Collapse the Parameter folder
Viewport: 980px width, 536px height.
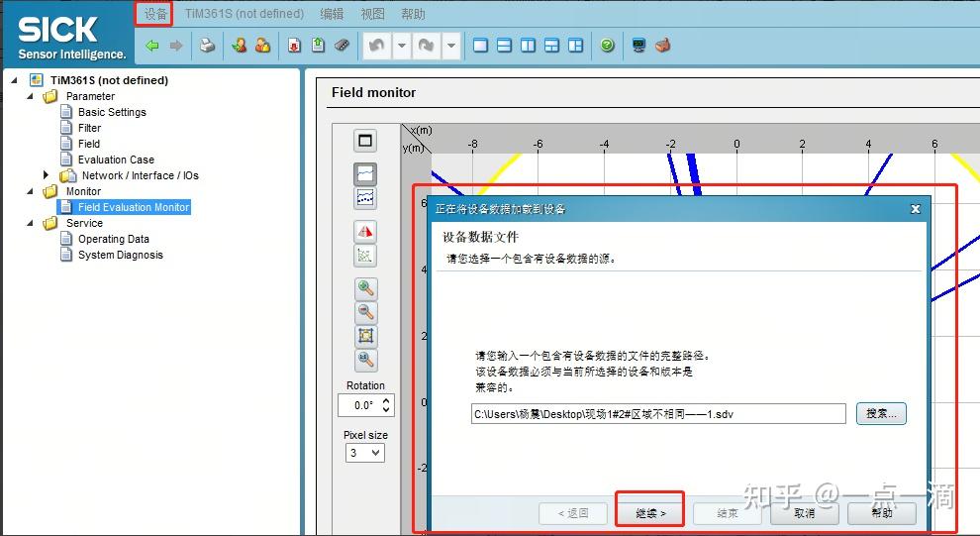click(x=30, y=96)
